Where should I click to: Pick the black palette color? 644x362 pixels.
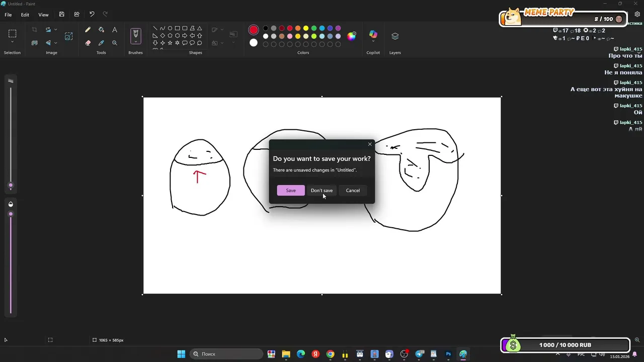(266, 28)
